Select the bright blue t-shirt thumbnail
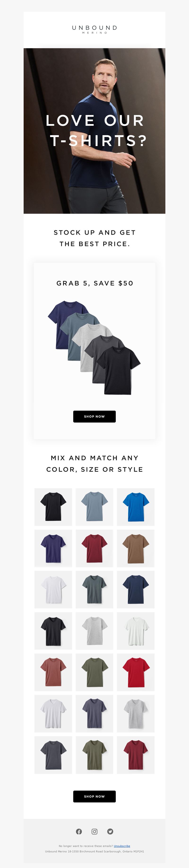The width and height of the screenshot is (189, 868). click(x=136, y=507)
